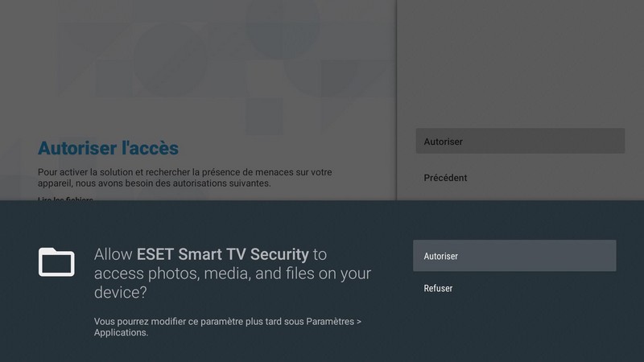This screenshot has height=362, width=644.
Task: Click the "access photos, media, and files" prompt line
Action: [x=233, y=274]
